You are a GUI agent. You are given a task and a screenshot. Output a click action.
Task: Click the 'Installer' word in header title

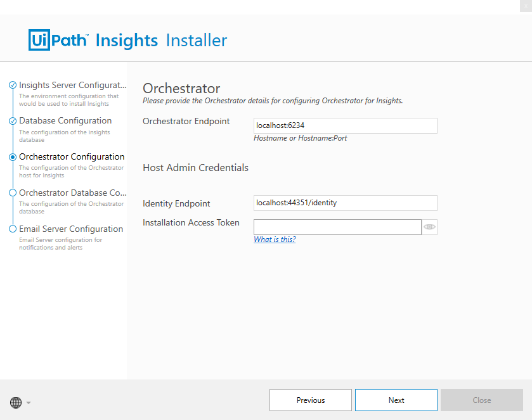pos(197,41)
